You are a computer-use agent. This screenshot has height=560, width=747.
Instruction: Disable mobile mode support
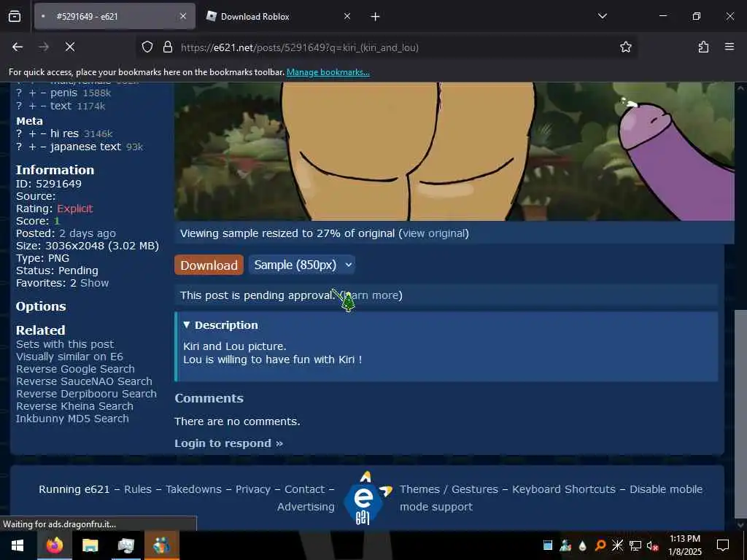[551, 498]
